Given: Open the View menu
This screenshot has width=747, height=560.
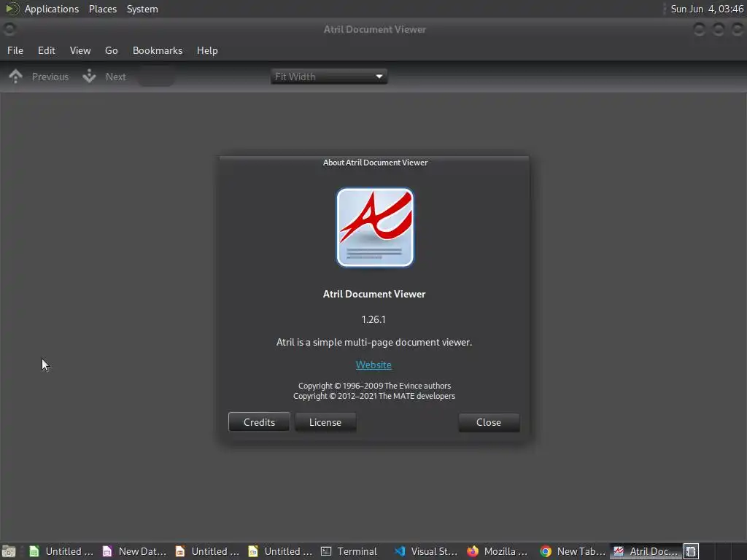Looking at the screenshot, I should tap(80, 50).
